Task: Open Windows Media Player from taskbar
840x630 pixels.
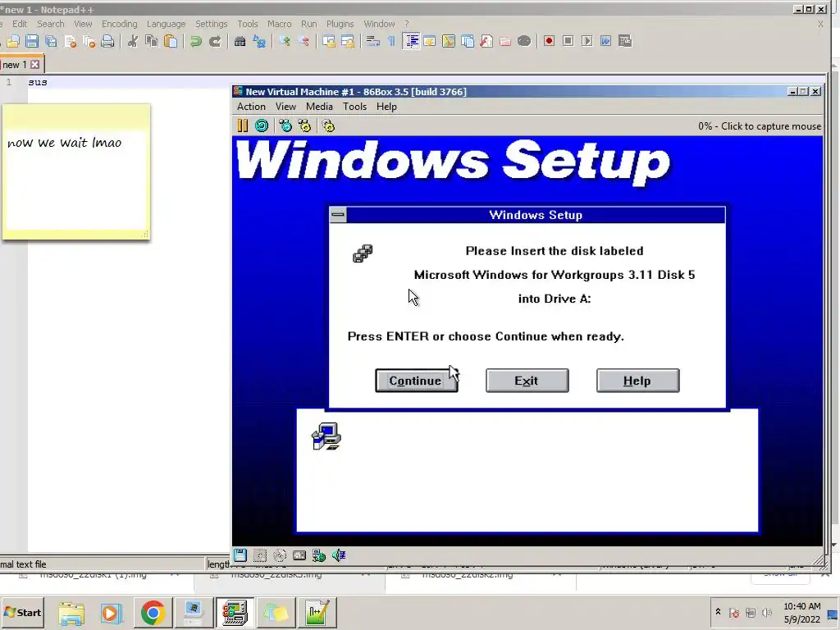Action: 112,613
